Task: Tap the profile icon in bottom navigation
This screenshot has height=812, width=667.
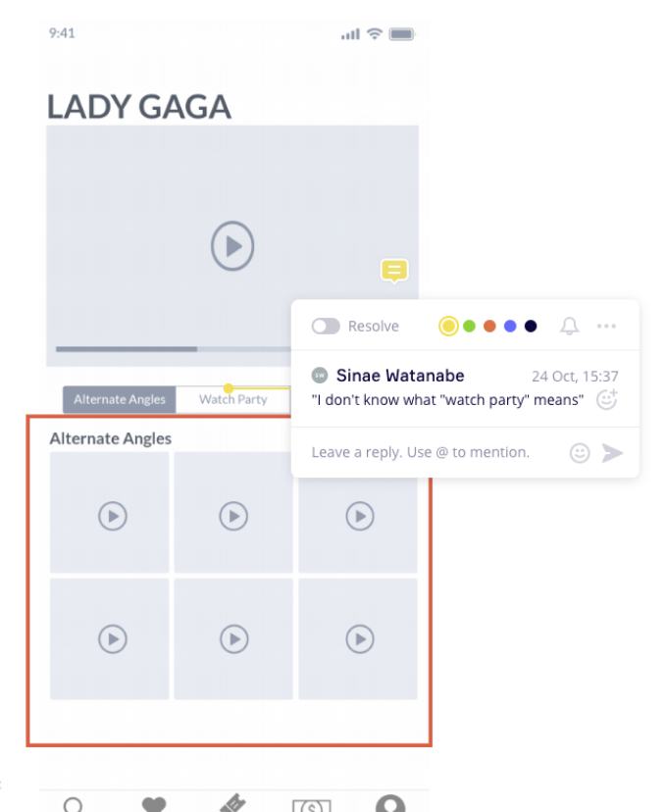Action: click(x=390, y=804)
